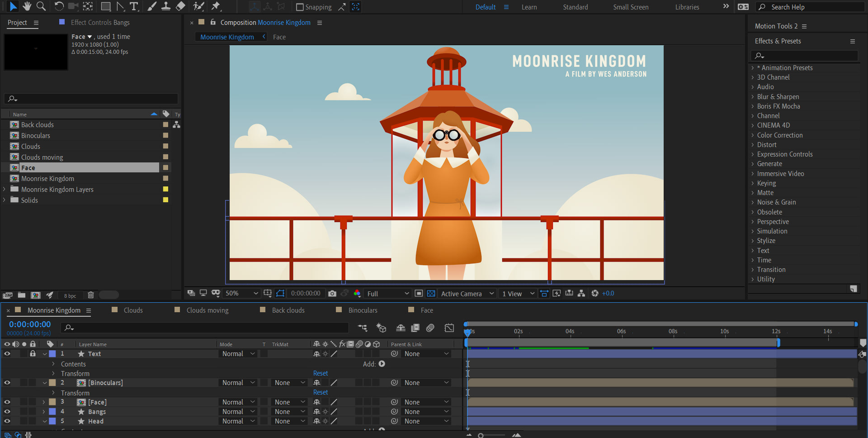Open composition mini-flowchart icon in timeline

tap(363, 328)
